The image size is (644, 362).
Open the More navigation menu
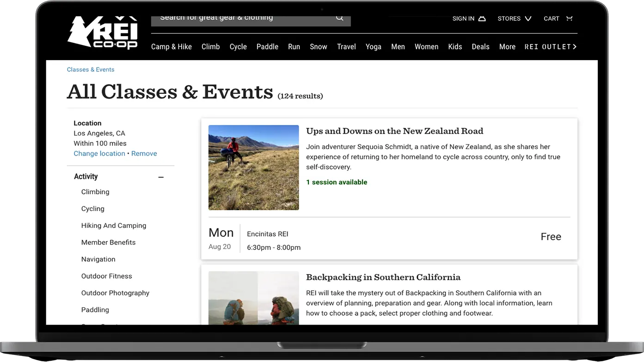click(x=507, y=47)
